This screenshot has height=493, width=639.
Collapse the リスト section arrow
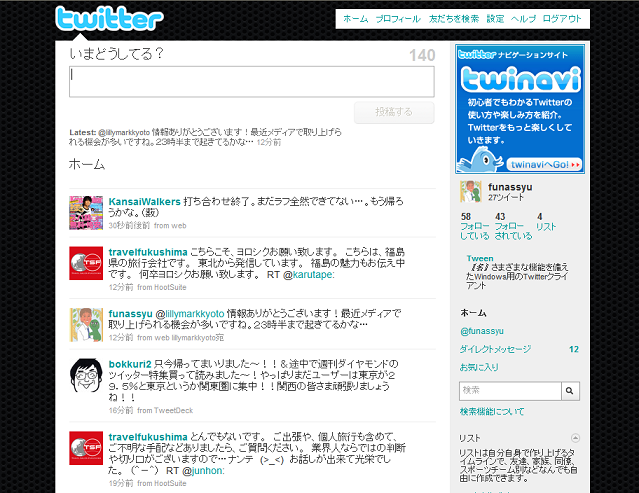[x=575, y=438]
